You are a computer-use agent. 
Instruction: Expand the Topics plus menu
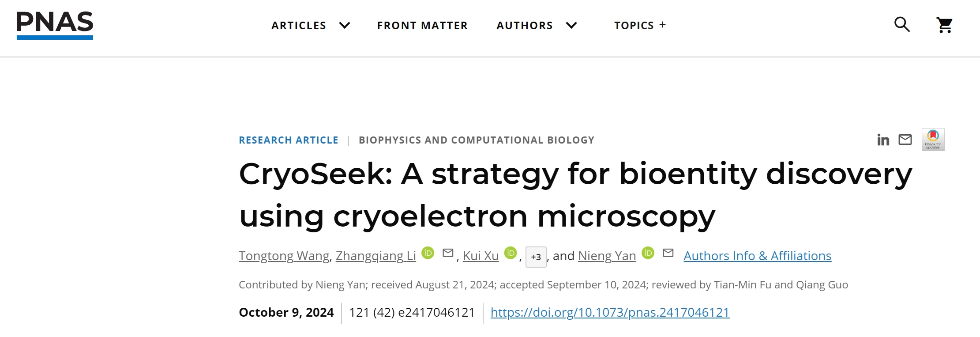click(x=640, y=26)
